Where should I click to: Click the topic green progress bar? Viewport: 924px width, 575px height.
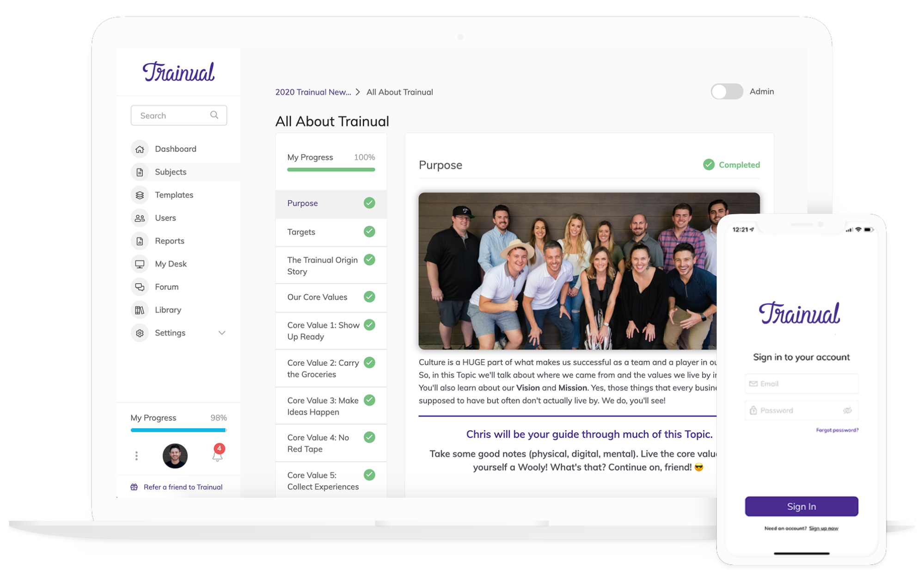(x=331, y=170)
